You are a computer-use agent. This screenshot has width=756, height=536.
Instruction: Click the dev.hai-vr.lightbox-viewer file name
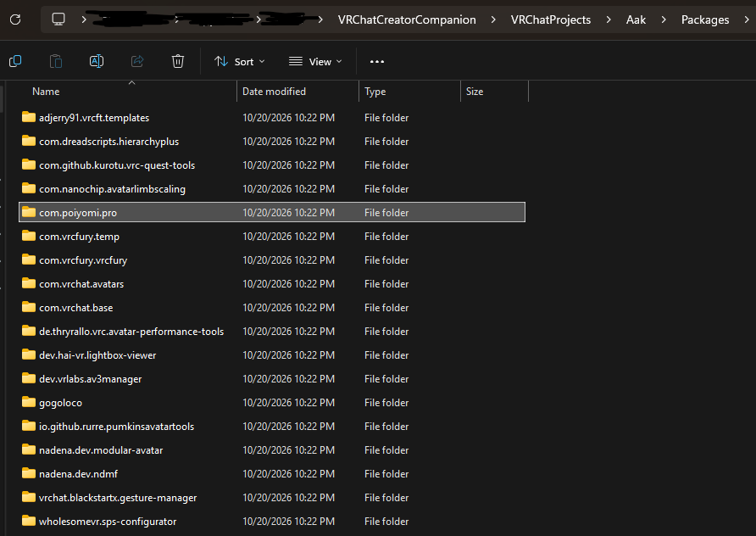pyautogui.click(x=97, y=355)
